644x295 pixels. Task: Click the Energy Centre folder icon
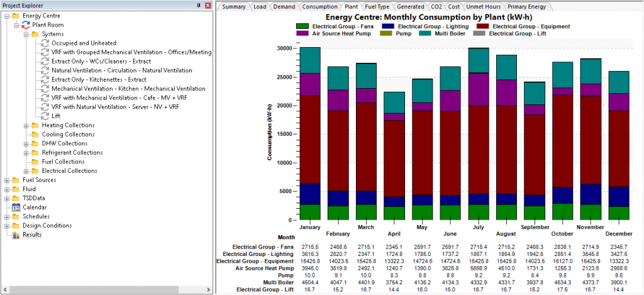(x=16, y=16)
